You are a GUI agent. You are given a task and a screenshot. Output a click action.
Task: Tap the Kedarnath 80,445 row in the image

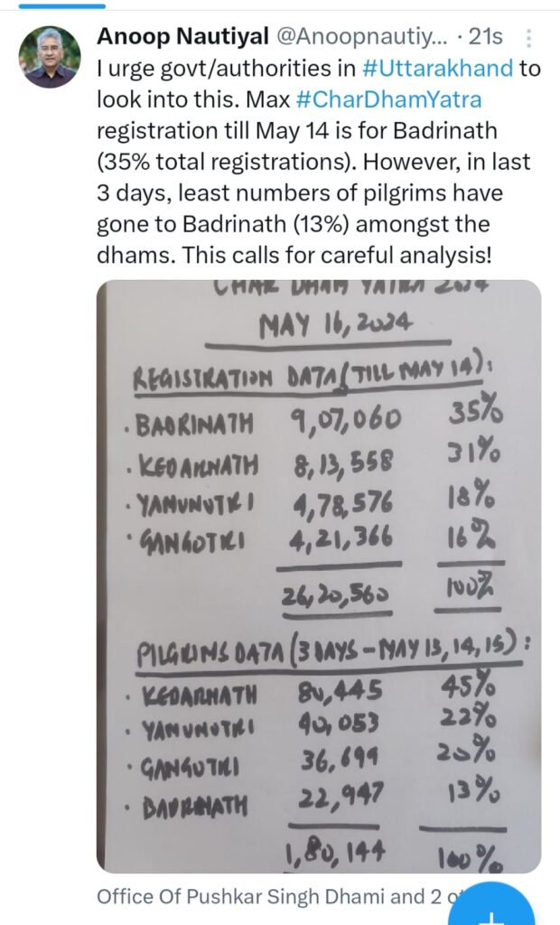coord(311,691)
